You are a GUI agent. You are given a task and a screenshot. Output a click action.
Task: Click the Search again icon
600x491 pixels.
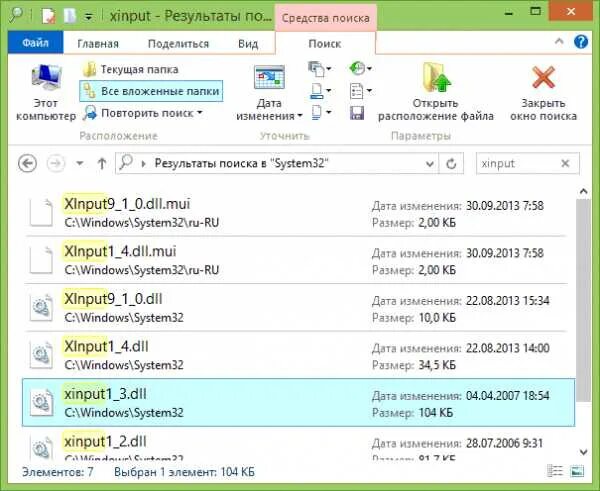click(90, 113)
